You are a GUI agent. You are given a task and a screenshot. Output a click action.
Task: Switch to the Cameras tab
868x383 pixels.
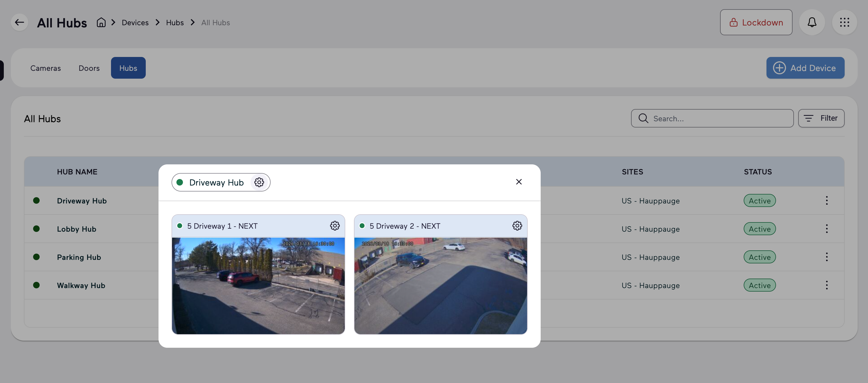(x=46, y=68)
